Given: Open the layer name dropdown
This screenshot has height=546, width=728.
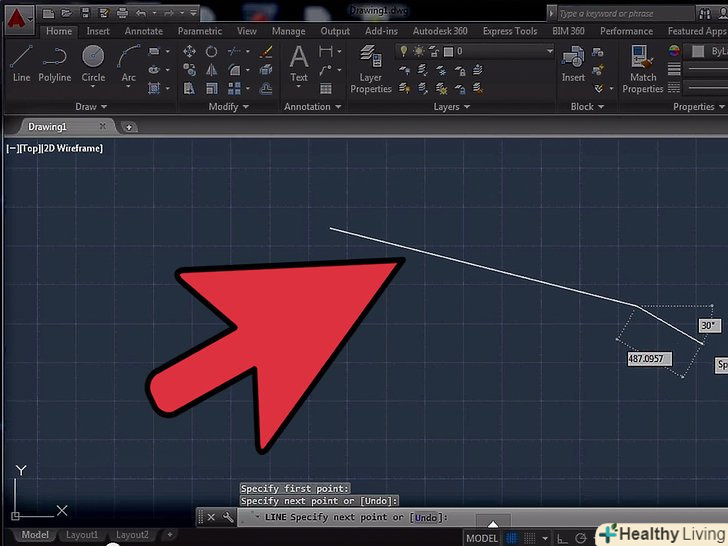Looking at the screenshot, I should 549,51.
